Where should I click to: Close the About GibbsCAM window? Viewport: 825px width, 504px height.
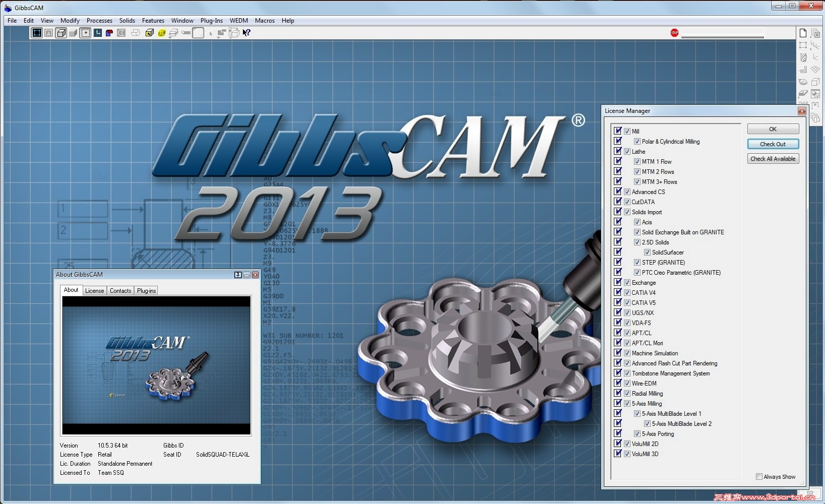click(x=256, y=275)
